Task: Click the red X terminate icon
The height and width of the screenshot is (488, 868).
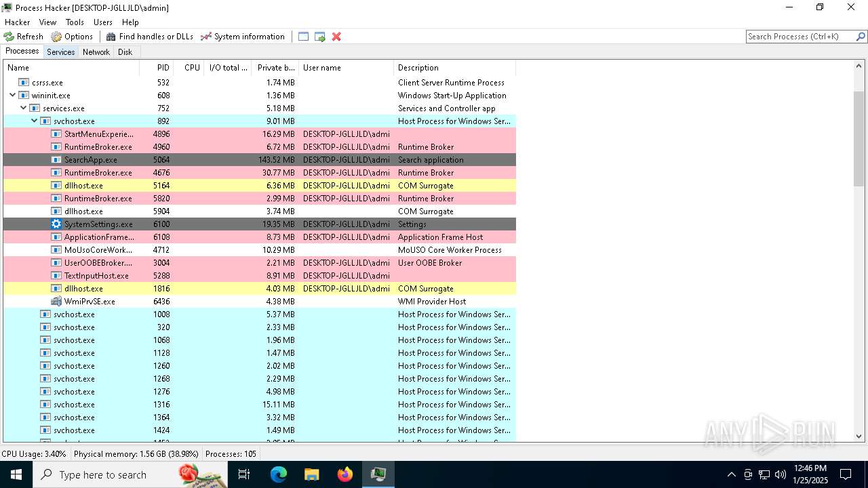Action: [336, 37]
